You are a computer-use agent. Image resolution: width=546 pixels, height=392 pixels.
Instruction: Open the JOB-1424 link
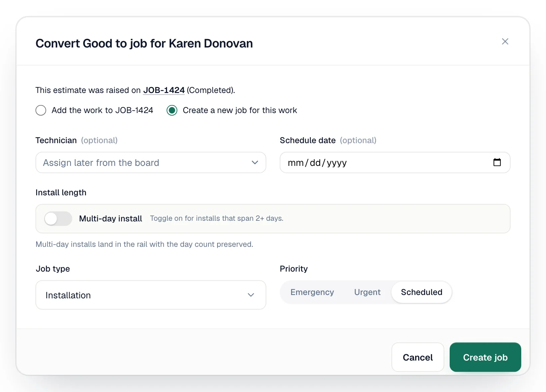(164, 90)
